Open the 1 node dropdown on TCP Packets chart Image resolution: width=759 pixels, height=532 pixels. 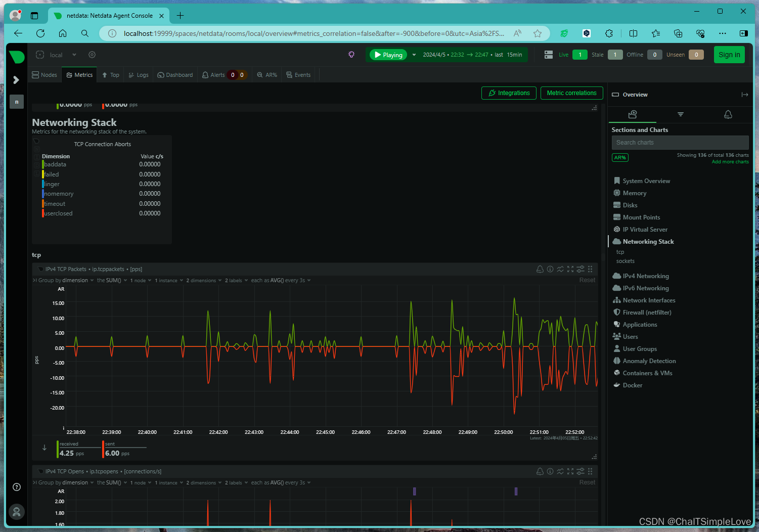coord(141,280)
